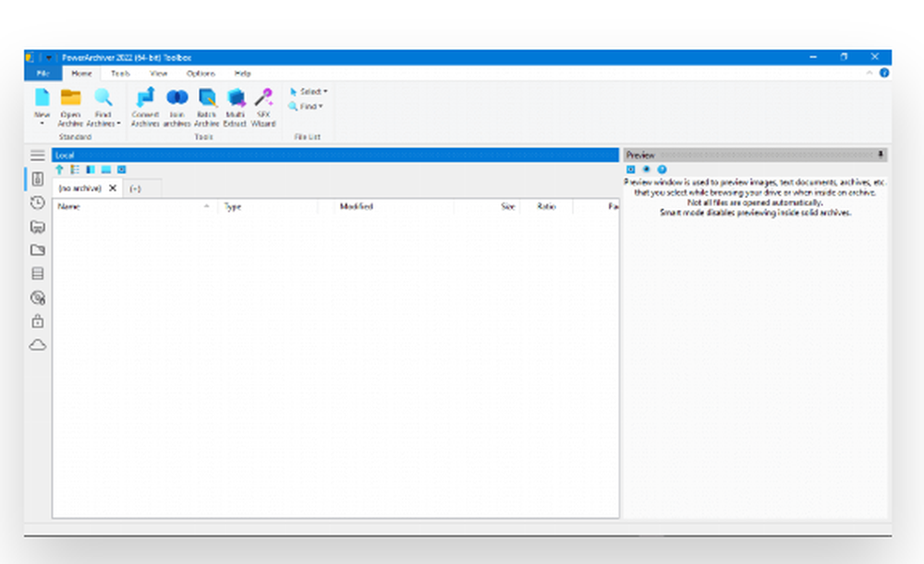Open the New button's dropdown arrow
The height and width of the screenshot is (564, 924).
(42, 123)
